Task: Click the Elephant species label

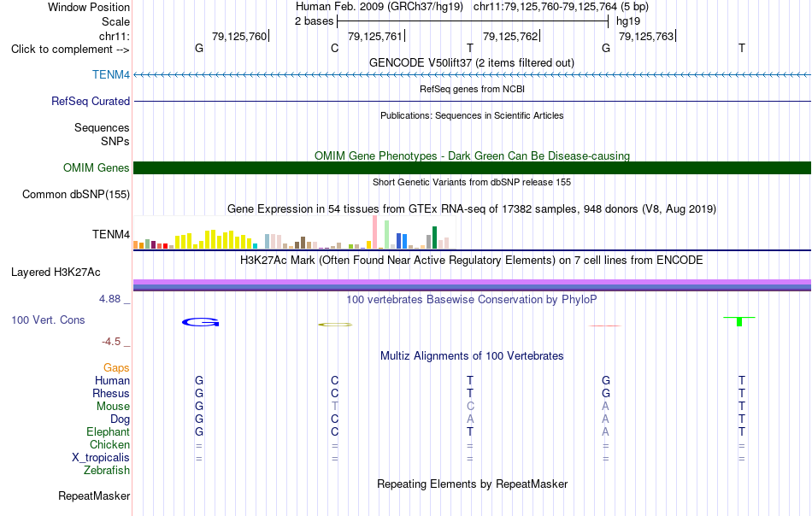Action: (x=108, y=431)
